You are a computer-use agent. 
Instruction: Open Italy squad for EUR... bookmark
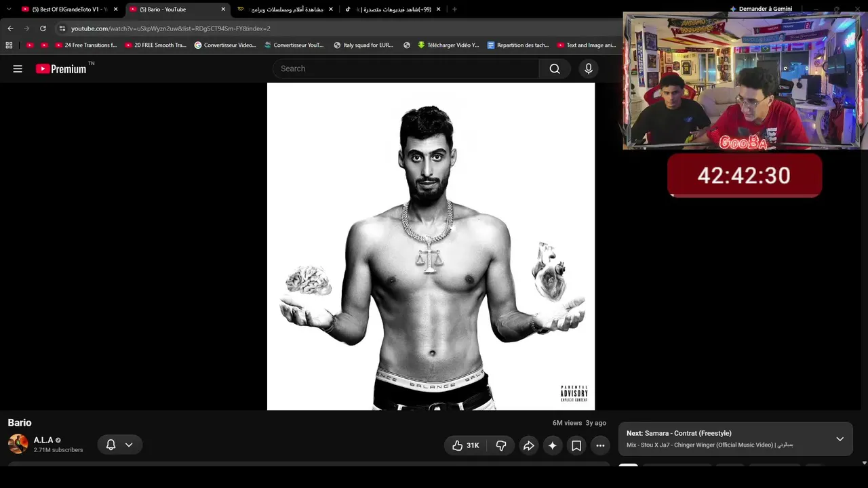363,45
